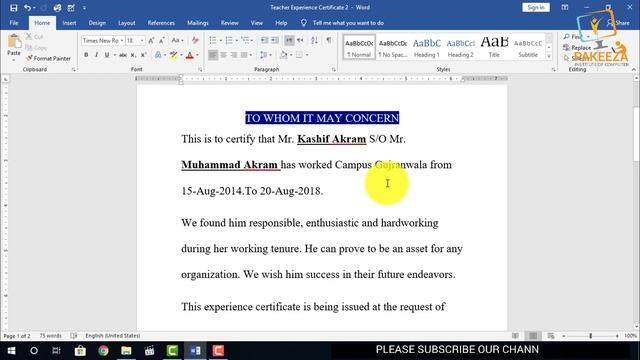This screenshot has height=360, width=640.
Task: Apply the Title style
Action: coord(494,47)
